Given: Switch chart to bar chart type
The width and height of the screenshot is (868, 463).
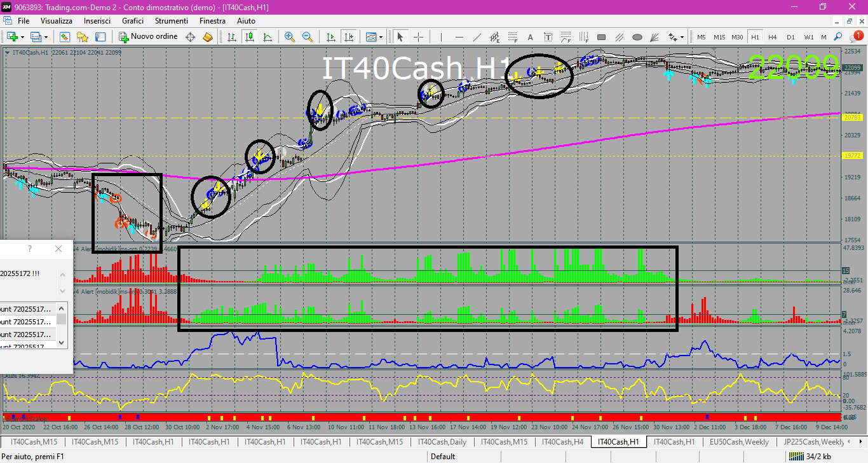Looking at the screenshot, I should pos(232,37).
